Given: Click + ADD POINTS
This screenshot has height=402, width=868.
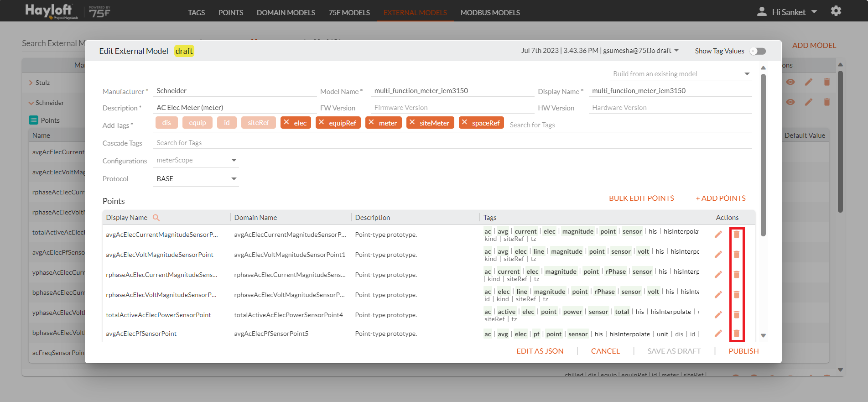Looking at the screenshot, I should tap(721, 198).
